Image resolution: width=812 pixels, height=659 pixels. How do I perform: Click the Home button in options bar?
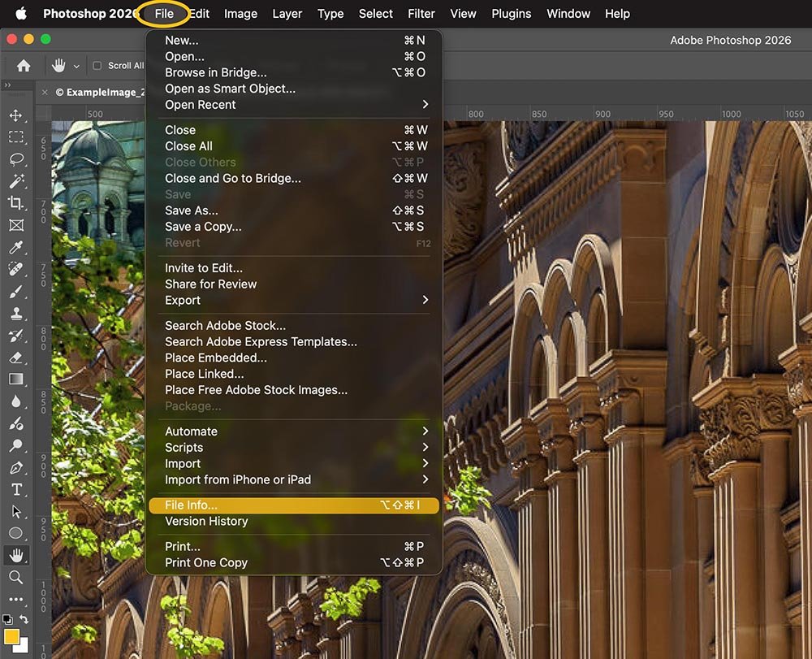pos(24,65)
